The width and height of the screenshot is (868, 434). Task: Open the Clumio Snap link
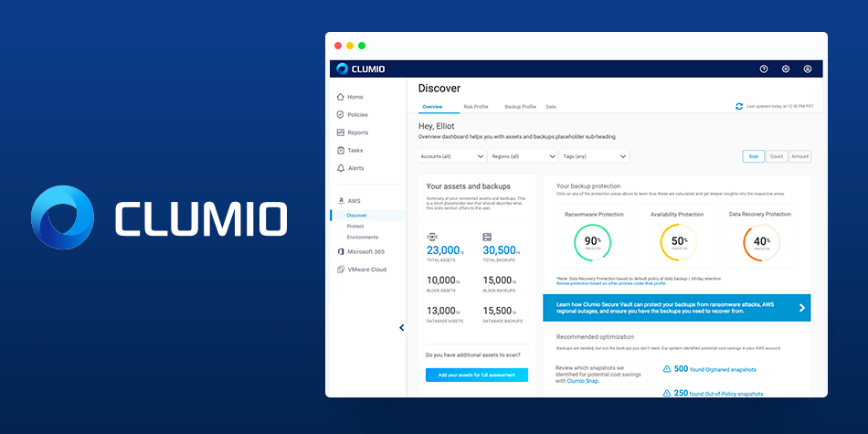583,381
